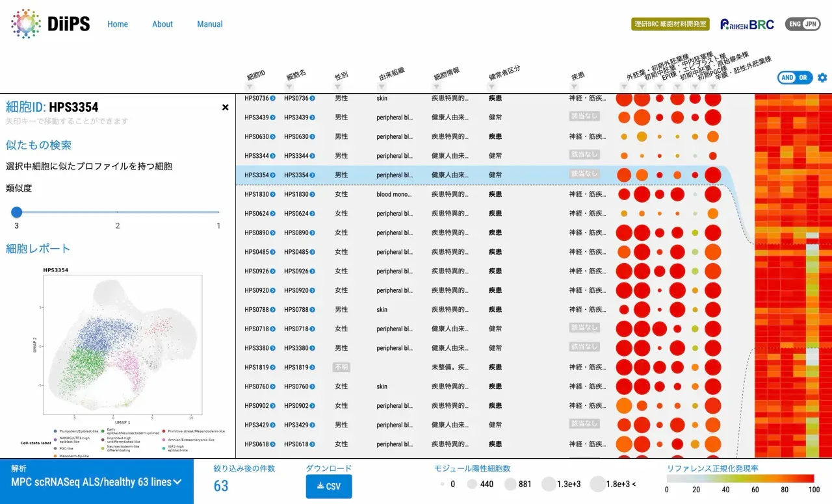The image size is (832, 504).
Task: Open the arrow link beside cell ID HPS1830
Action: click(x=273, y=194)
